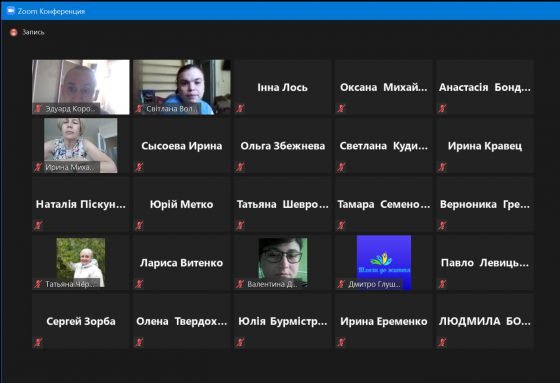
Task: Click muted mic icon on Світлана Вол tile
Action: click(x=139, y=108)
